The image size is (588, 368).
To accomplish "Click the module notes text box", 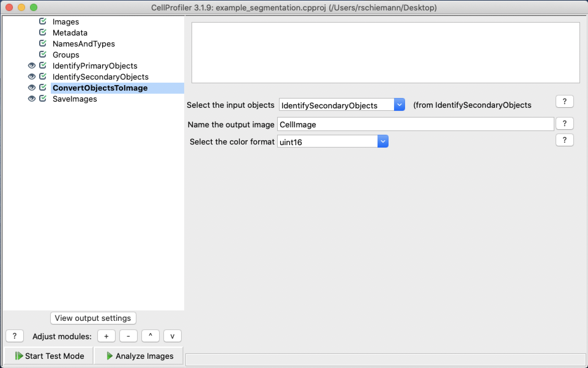I will click(385, 52).
